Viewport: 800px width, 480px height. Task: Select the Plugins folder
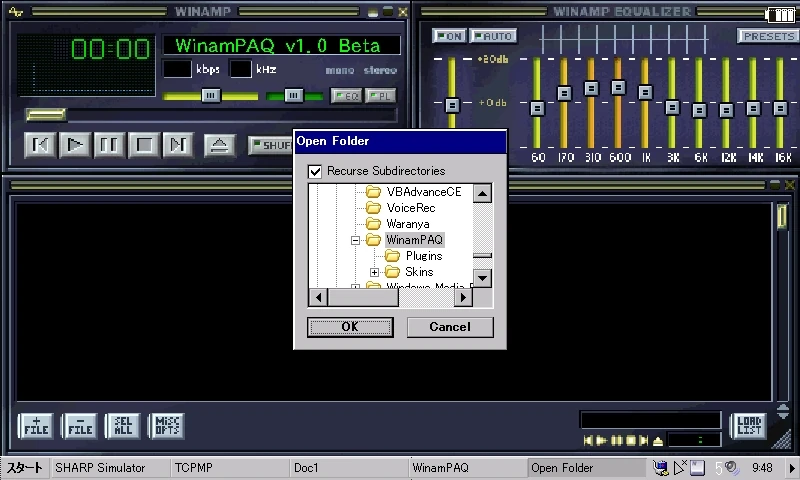(423, 256)
